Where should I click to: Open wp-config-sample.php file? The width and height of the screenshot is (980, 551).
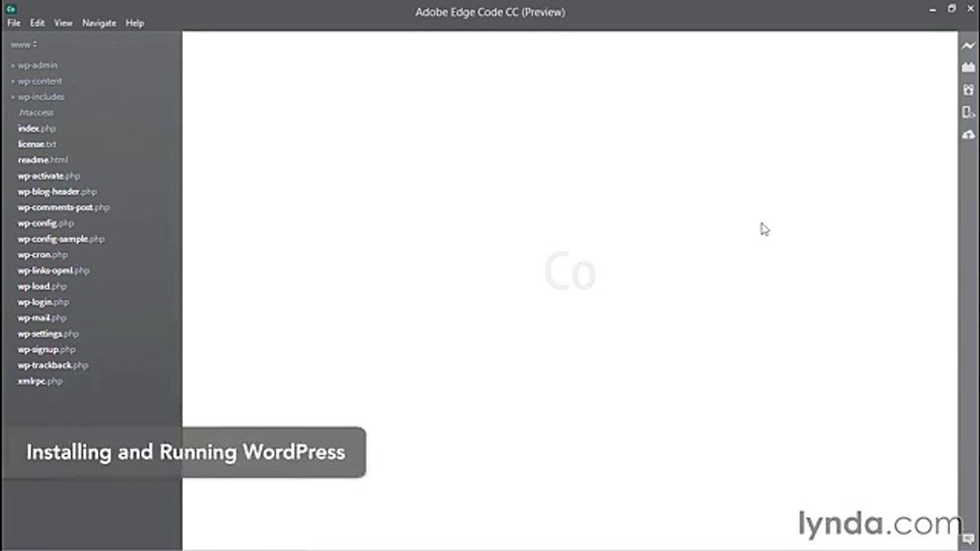[61, 239]
